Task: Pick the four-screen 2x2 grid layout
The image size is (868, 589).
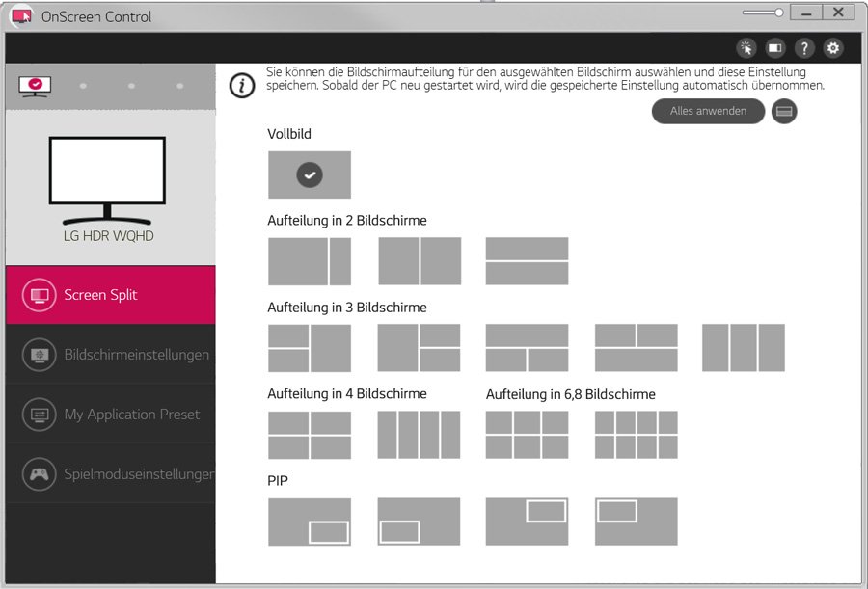Action: (310, 435)
